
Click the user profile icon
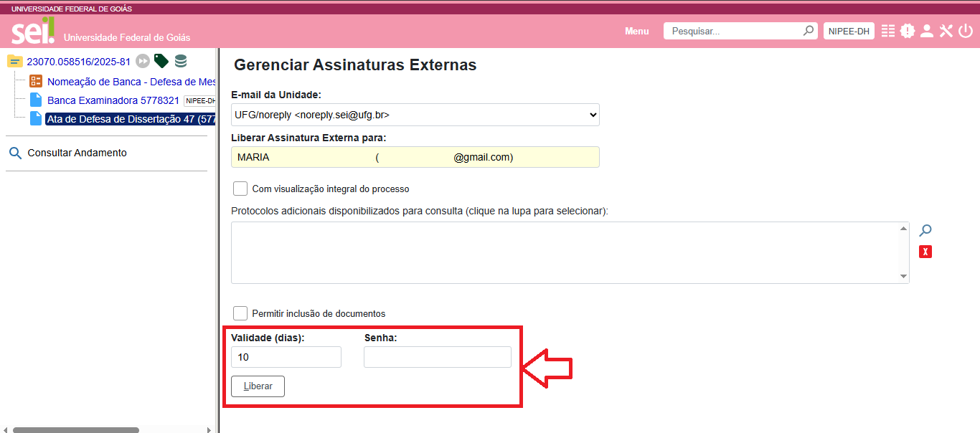coord(926,31)
